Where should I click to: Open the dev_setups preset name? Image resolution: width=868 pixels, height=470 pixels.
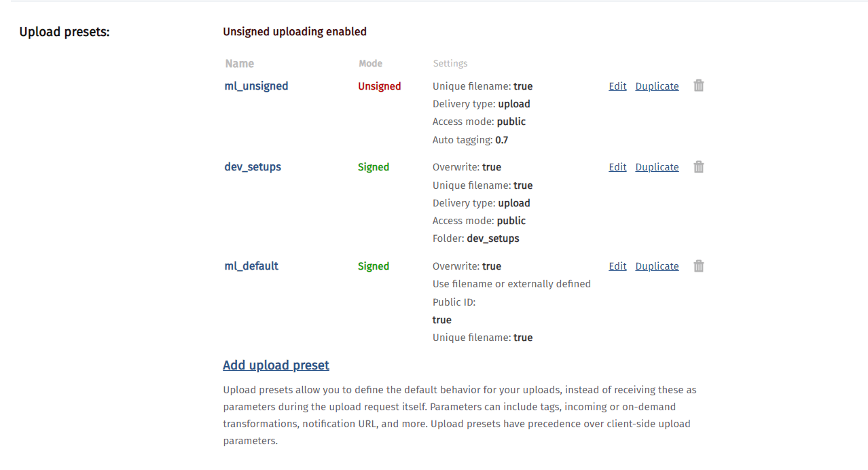point(253,167)
